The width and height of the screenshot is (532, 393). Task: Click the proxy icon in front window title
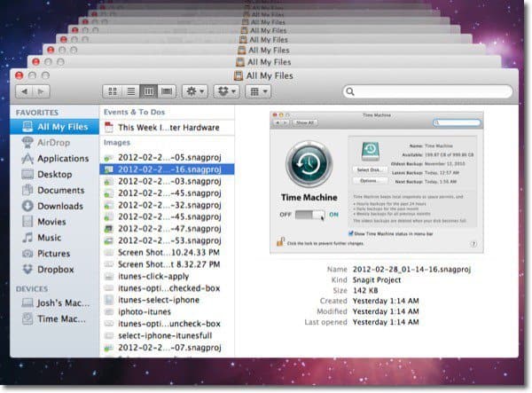(x=239, y=75)
